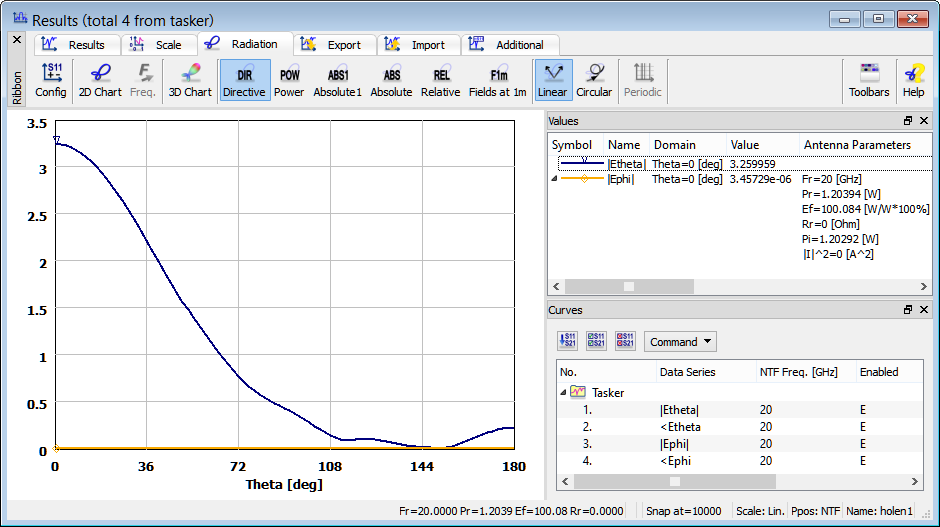Switch to Circular polarization view

coord(594,80)
